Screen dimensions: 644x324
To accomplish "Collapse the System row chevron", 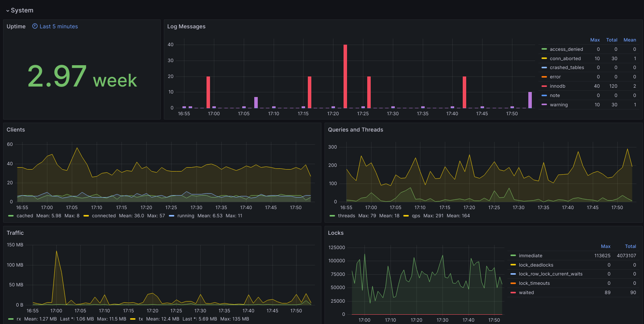I will 7,10.
